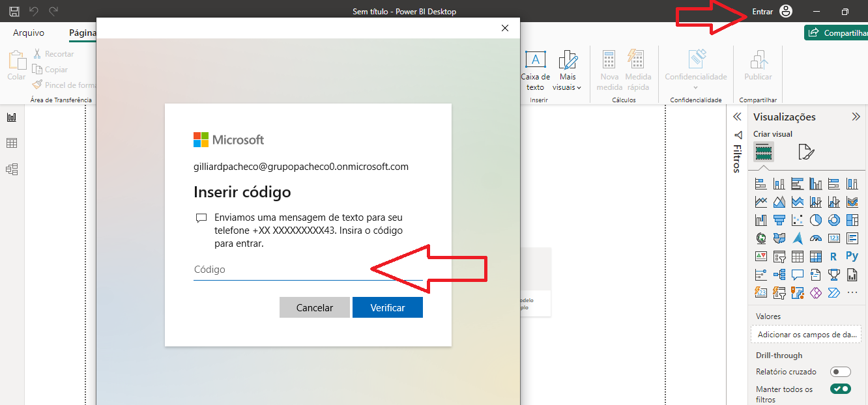This screenshot has height=405, width=868.
Task: Click the Save icon in title bar
Action: (14, 12)
